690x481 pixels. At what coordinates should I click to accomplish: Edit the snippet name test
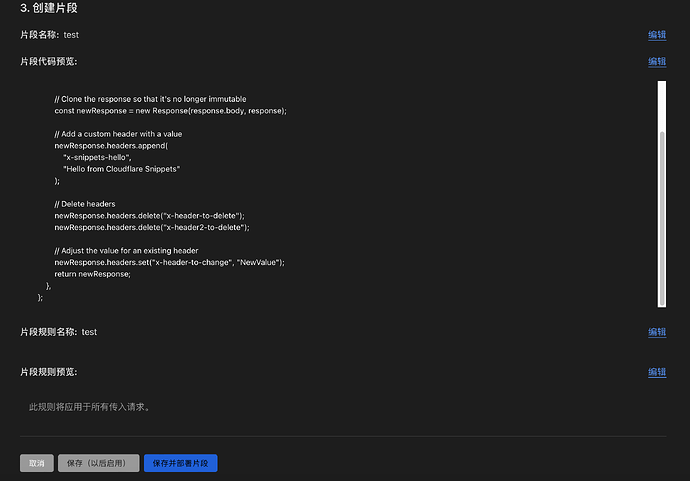click(657, 35)
